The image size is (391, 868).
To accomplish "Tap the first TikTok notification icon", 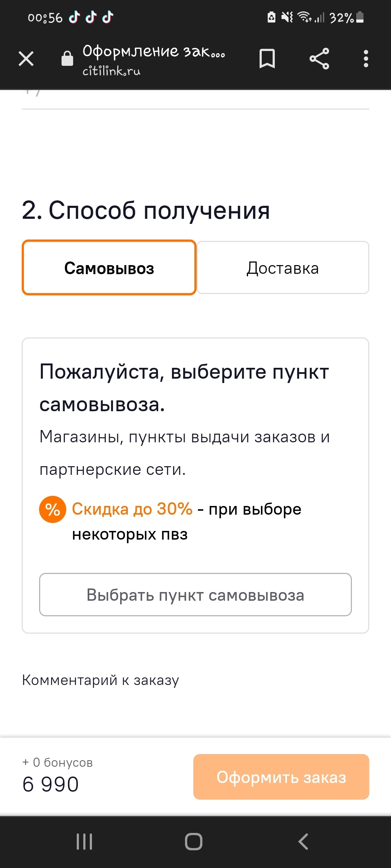I will [75, 17].
